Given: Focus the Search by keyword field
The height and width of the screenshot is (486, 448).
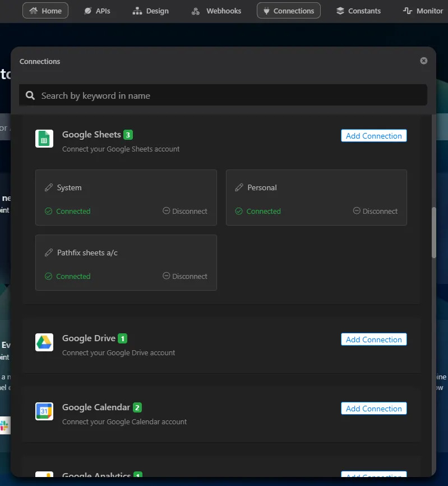Looking at the screenshot, I should (223, 95).
